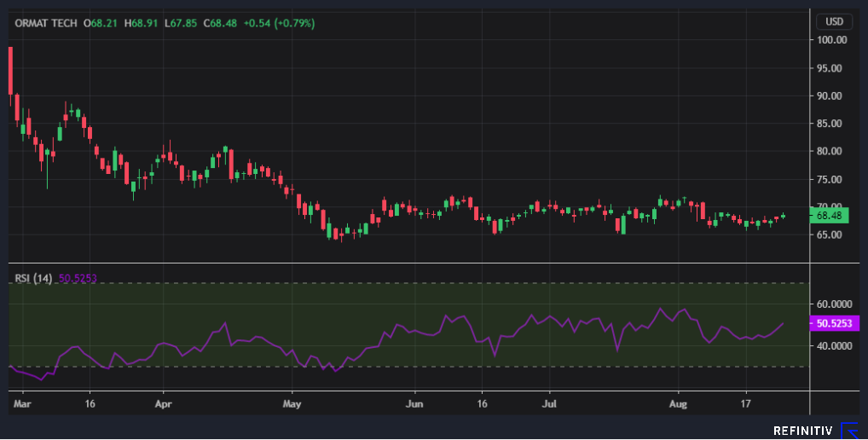Click the 85.00 price axis label

830,124
